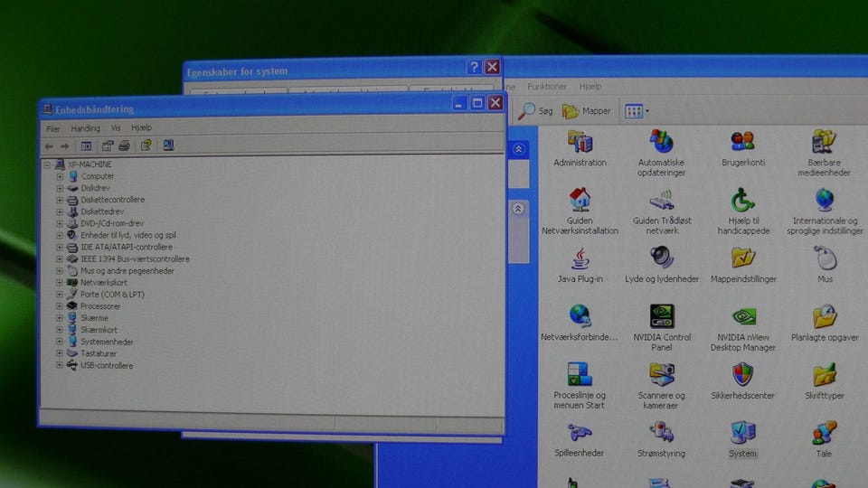Open the Vis menu in Enhedshåndtering
This screenshot has height=488, width=868.
coord(115,127)
